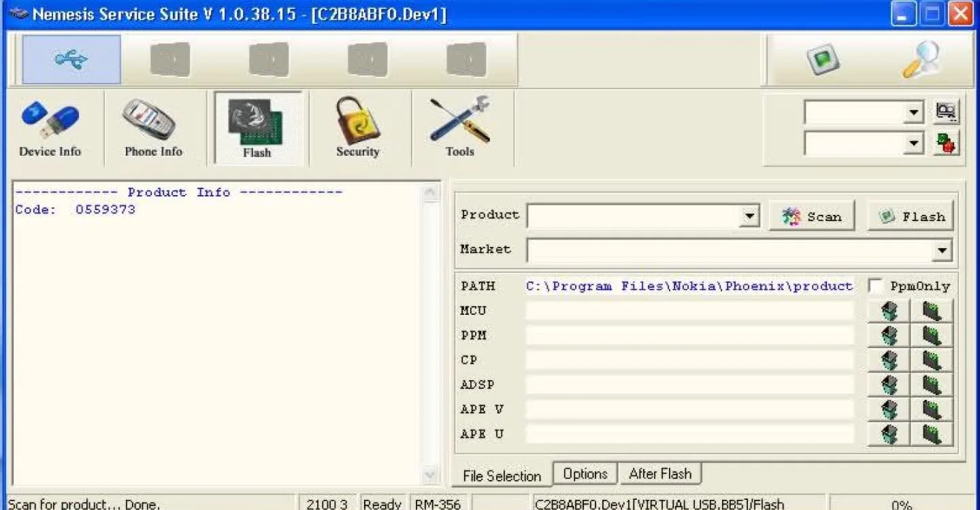The height and width of the screenshot is (510, 980).
Task: Click the RM-356 status bar entry
Action: (438, 504)
